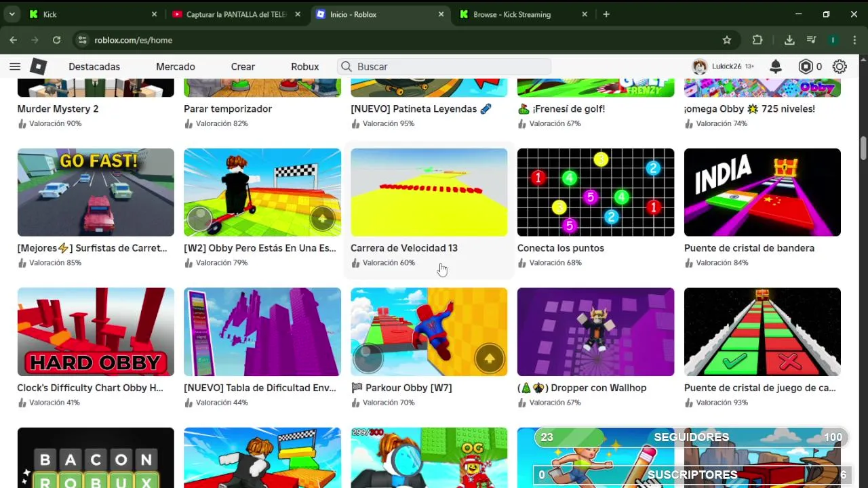Viewport: 868px width, 488px height.
Task: Open the GO FAST Surfistas de Carretera thumbnail
Action: (x=96, y=192)
